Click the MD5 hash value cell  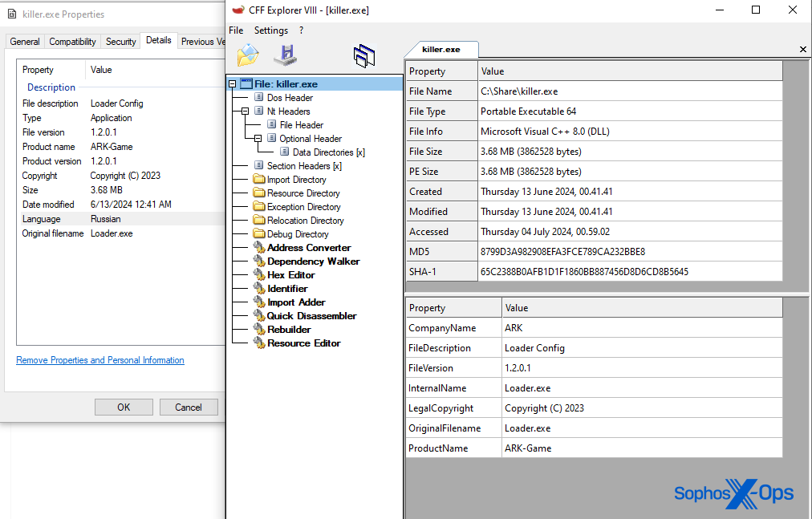pyautogui.click(x=630, y=252)
